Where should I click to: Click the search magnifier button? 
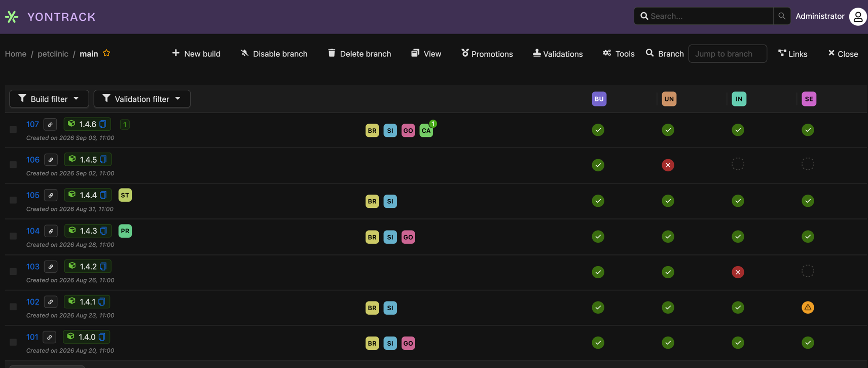(782, 16)
